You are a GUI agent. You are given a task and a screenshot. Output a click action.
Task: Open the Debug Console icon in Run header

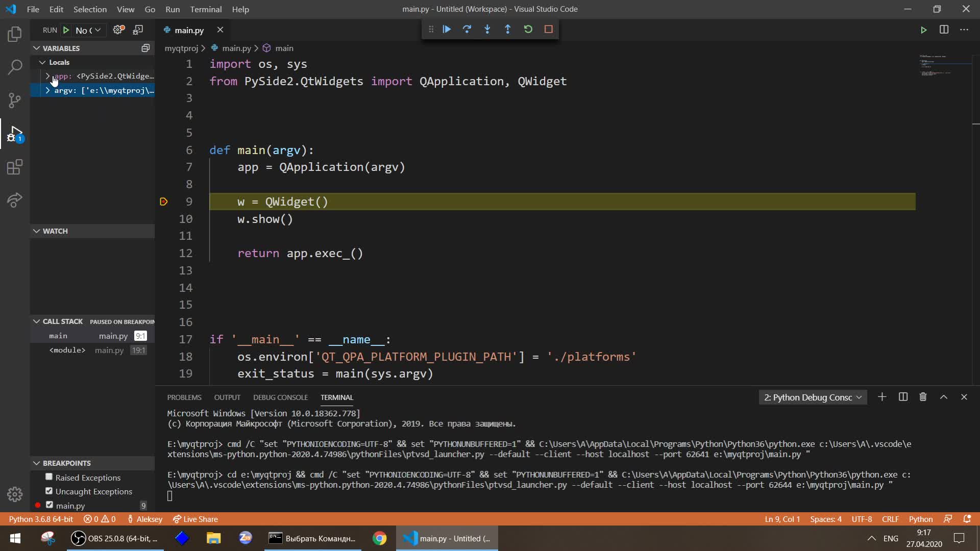[x=138, y=30]
